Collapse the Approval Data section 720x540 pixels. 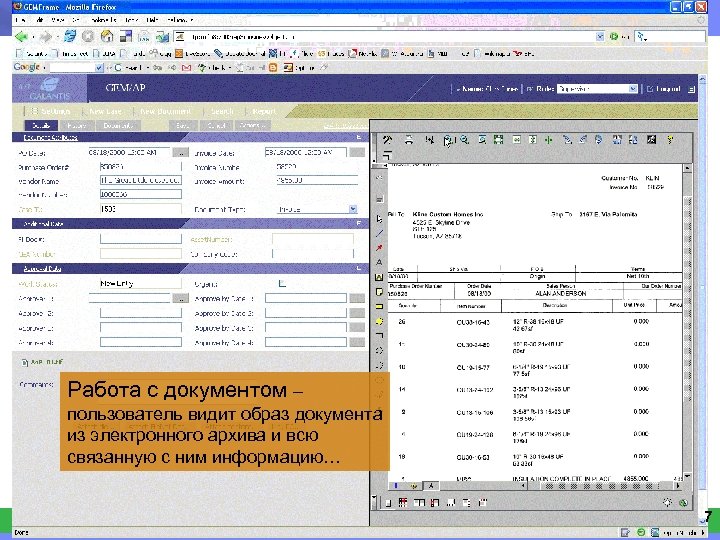point(359,268)
